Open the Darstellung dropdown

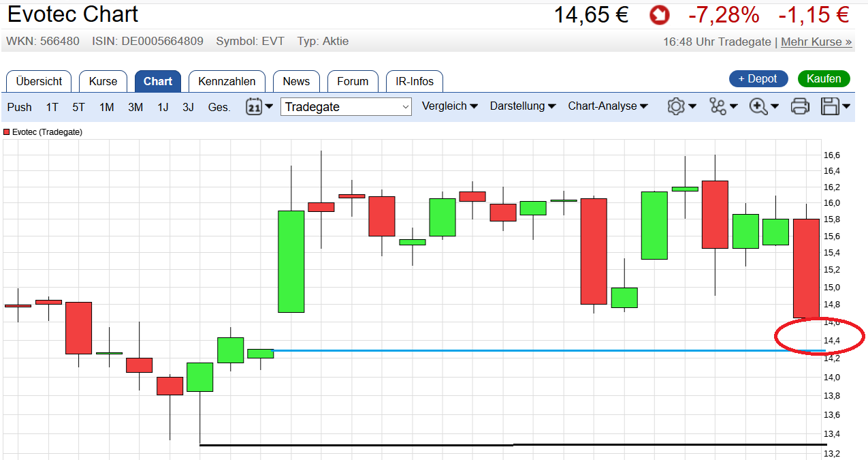[523, 106]
